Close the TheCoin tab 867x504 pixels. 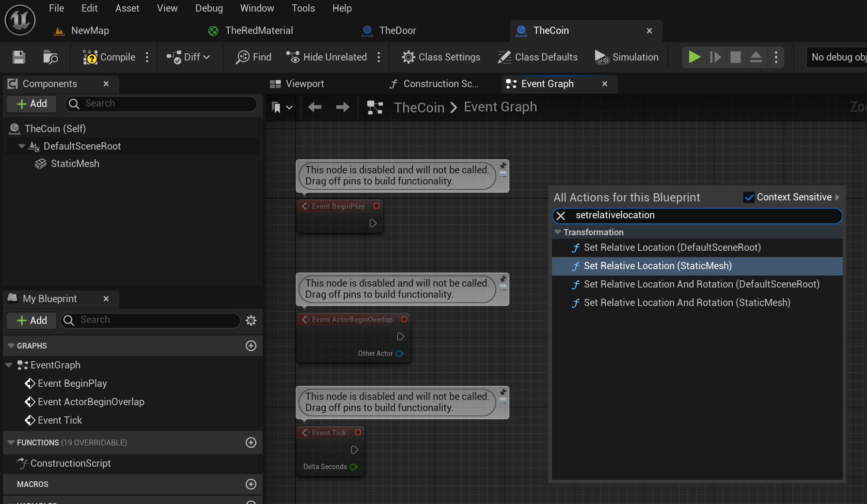649,31
